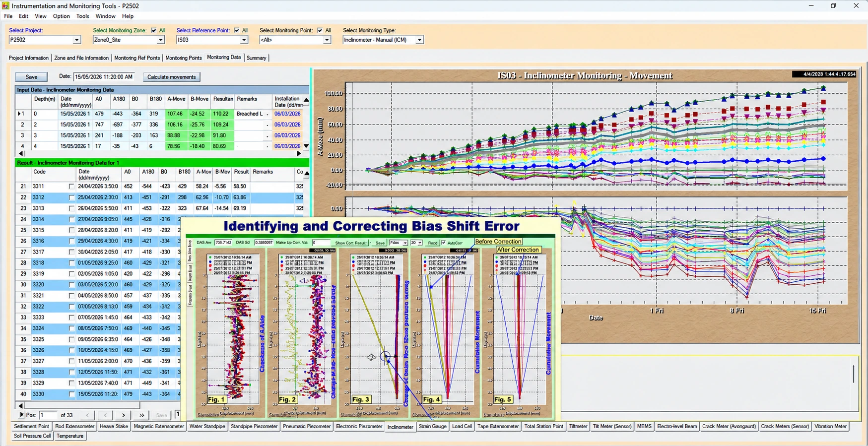Open the Option menu

[62, 16]
